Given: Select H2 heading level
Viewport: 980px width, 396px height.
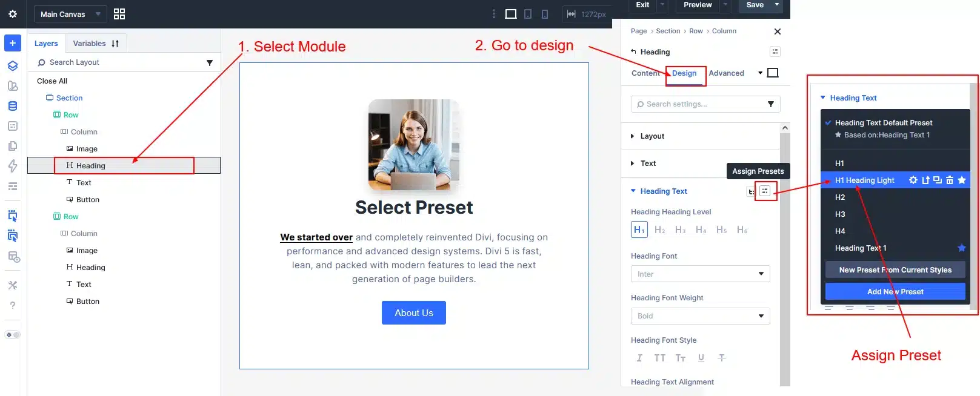Looking at the screenshot, I should click(660, 229).
